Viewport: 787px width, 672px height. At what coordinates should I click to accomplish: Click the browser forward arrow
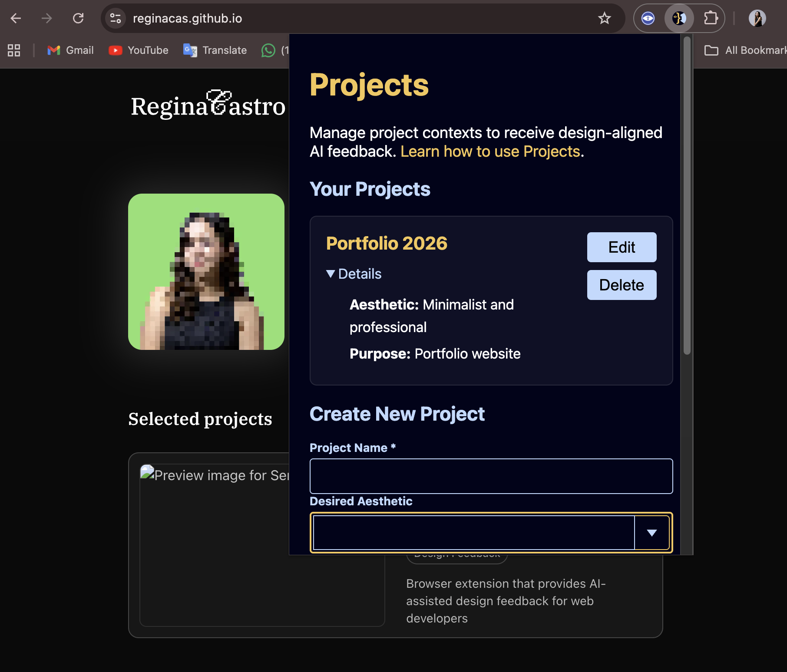pyautogui.click(x=47, y=18)
